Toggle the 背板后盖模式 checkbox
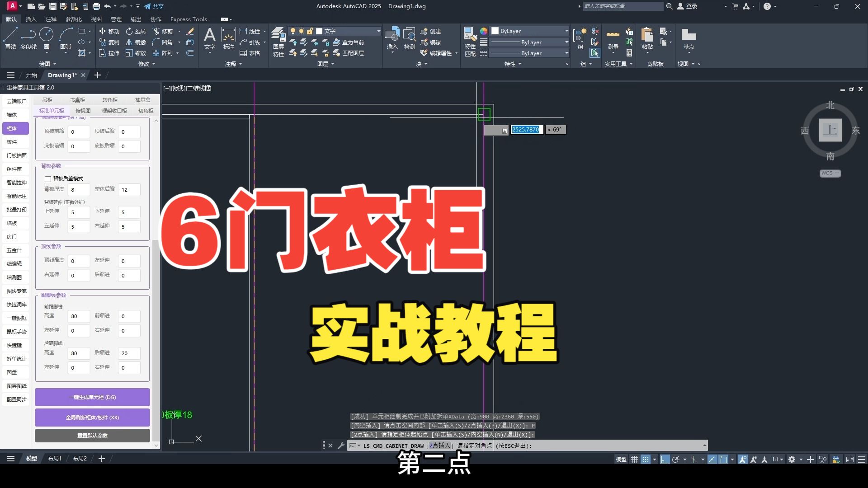Screen dimensions: 868x488 pos(48,179)
